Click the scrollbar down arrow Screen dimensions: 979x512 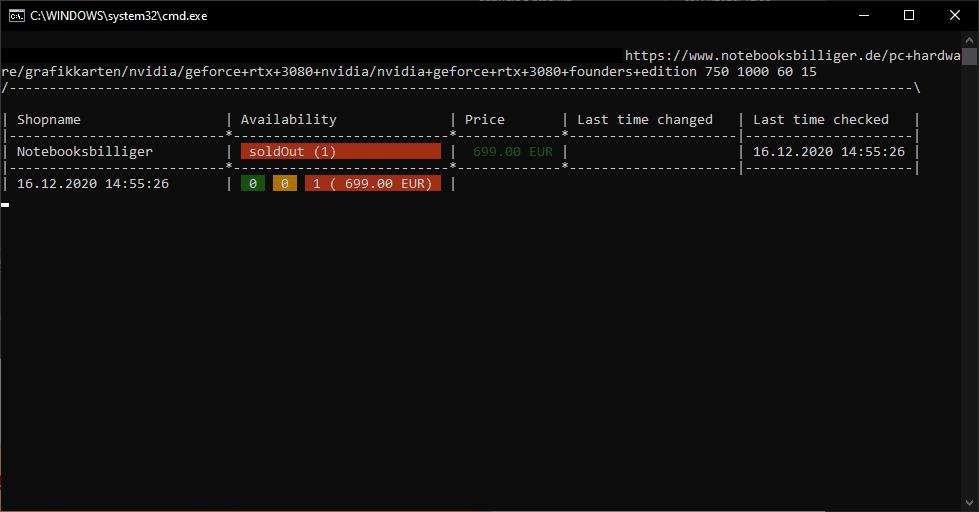point(970,503)
